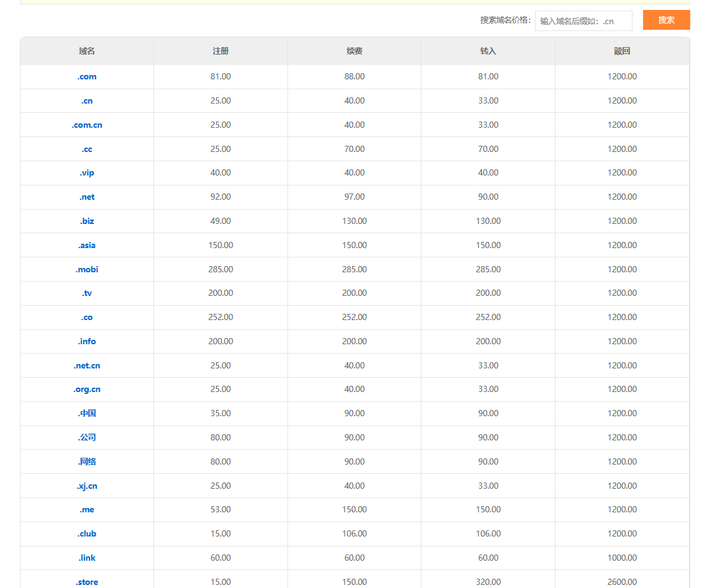707x588 pixels.
Task: Choose the .info domain link
Action: click(86, 342)
